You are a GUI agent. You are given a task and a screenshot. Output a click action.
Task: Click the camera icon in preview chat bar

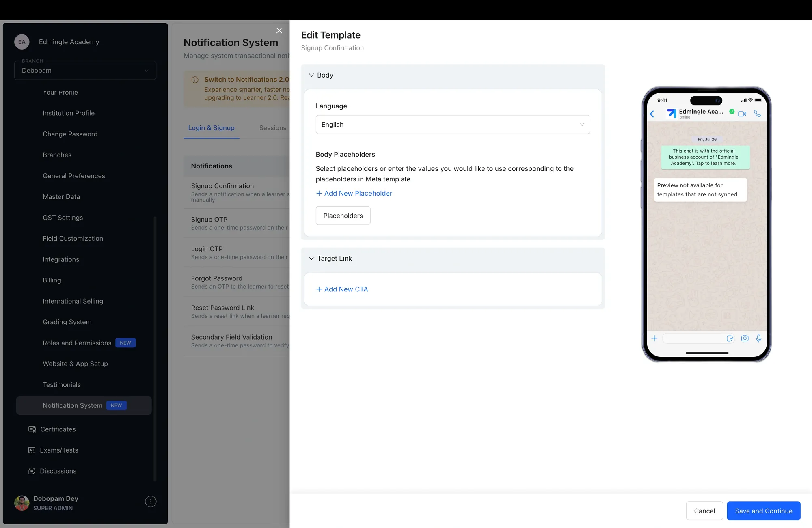click(745, 338)
